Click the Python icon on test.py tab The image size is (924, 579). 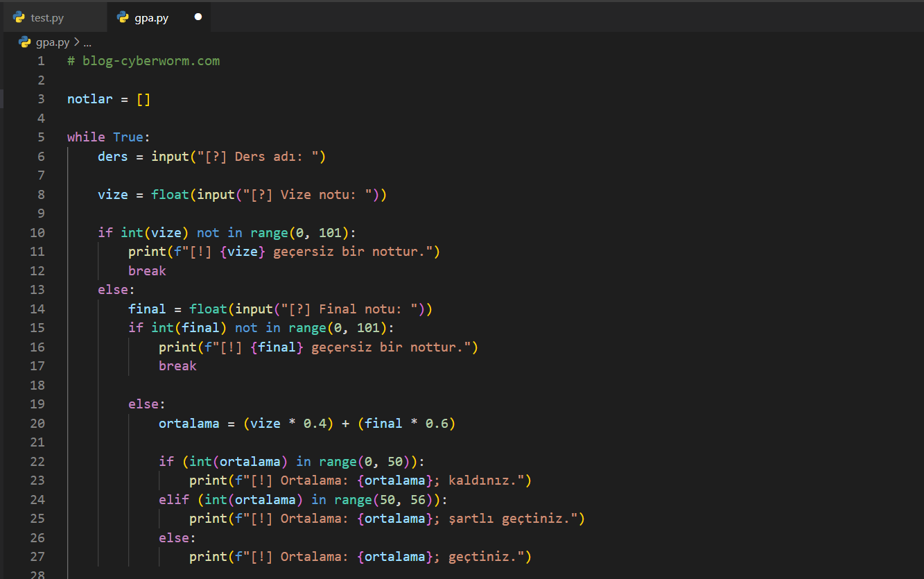tap(19, 17)
